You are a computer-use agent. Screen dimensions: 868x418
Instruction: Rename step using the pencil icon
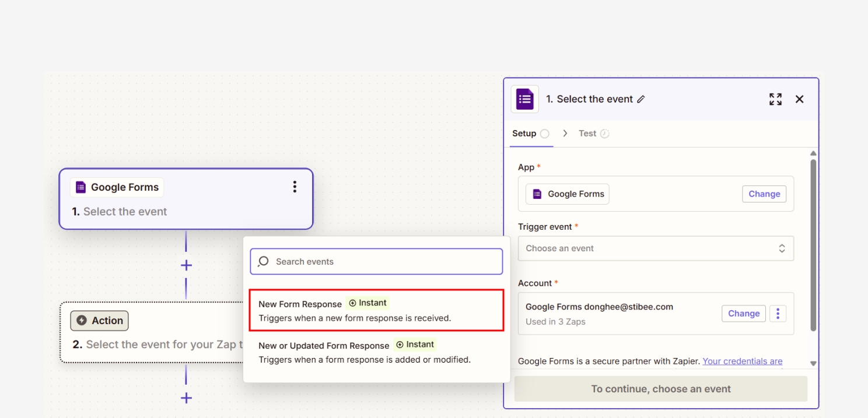641,99
